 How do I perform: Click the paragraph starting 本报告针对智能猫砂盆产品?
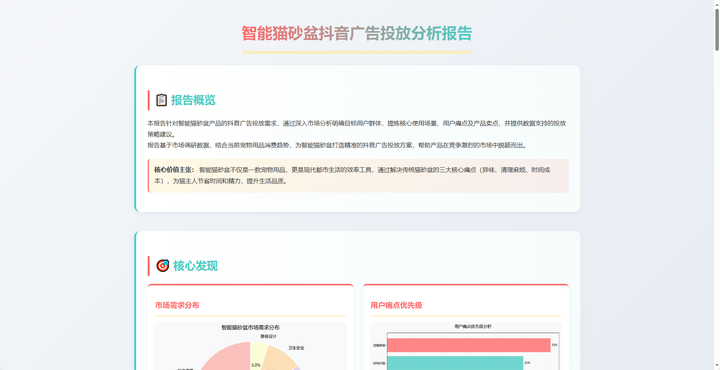357,129
